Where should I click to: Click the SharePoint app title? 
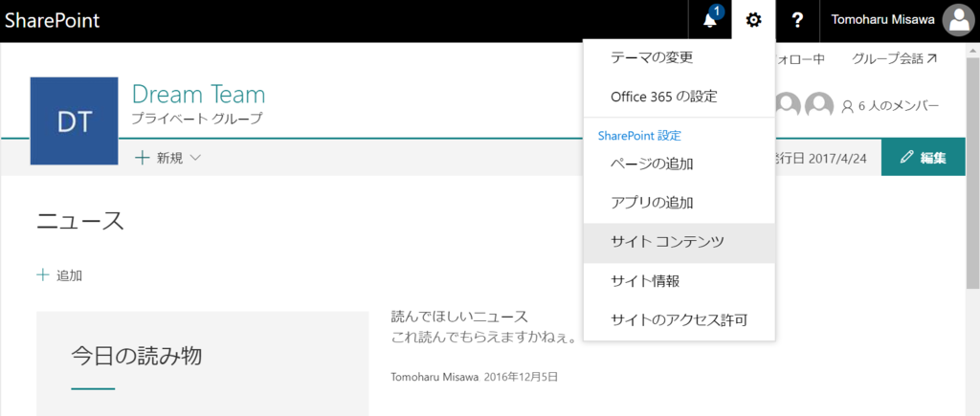[53, 20]
